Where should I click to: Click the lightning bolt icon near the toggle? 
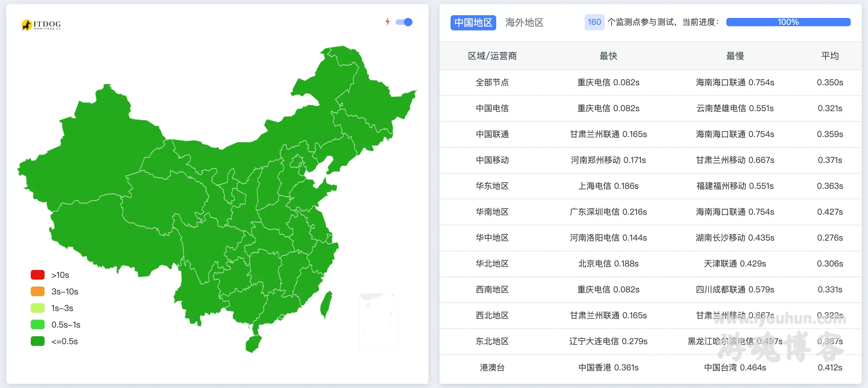388,22
